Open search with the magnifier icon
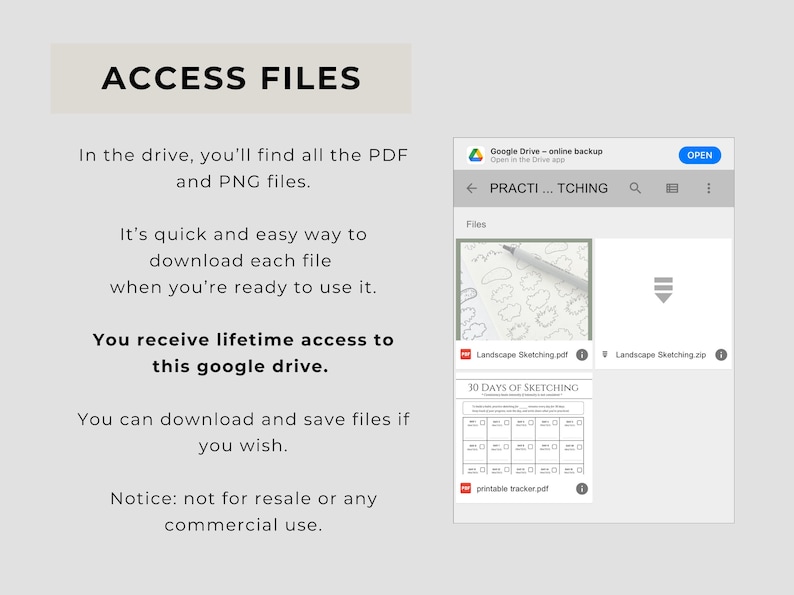Image resolution: width=794 pixels, height=595 pixels. 635,188
